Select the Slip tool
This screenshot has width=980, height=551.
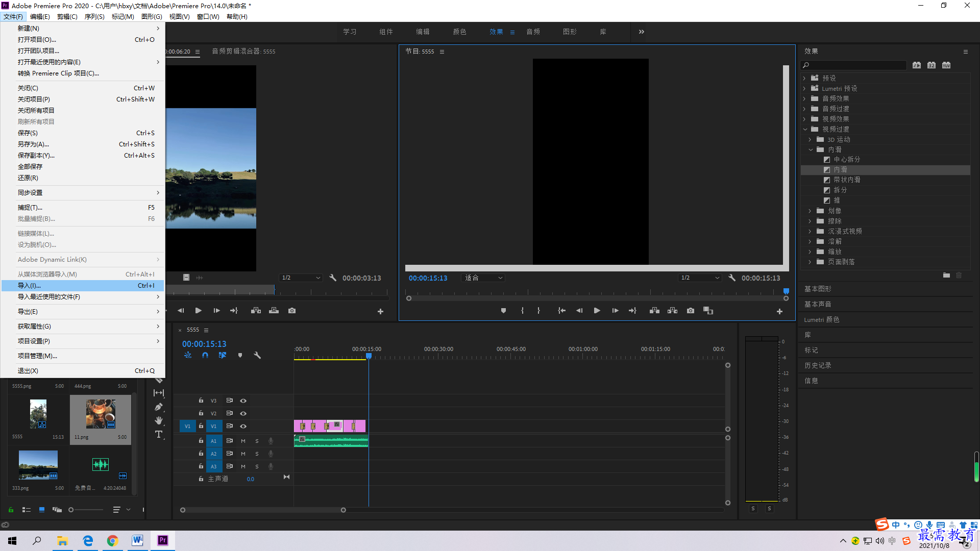click(x=159, y=393)
